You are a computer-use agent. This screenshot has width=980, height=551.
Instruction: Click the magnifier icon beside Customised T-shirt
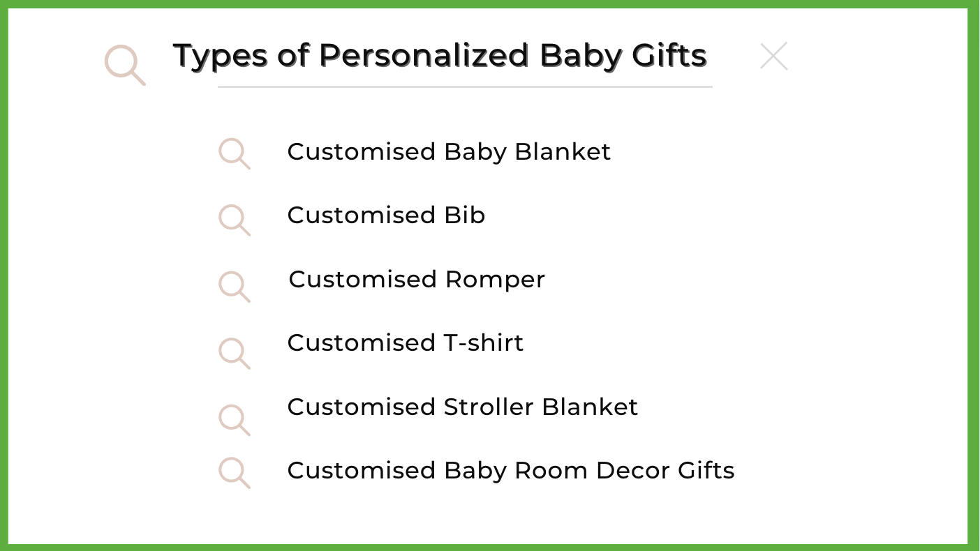(235, 354)
